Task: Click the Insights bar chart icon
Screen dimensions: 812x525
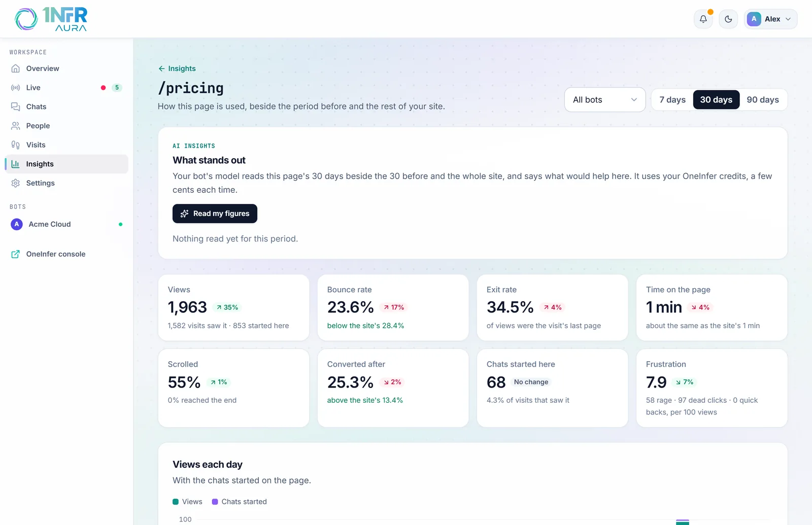Action: point(16,164)
